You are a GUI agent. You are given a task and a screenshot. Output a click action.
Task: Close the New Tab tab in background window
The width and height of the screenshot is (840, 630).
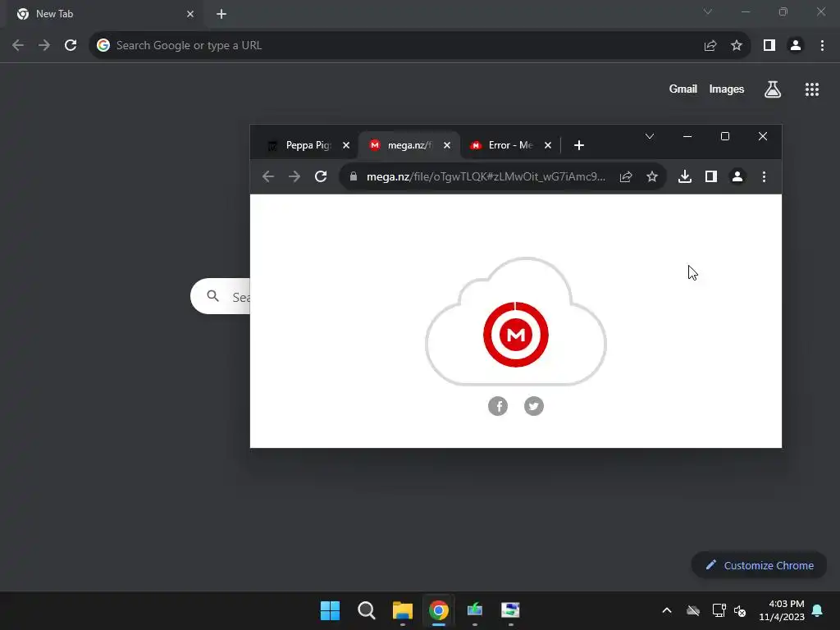pyautogui.click(x=190, y=14)
